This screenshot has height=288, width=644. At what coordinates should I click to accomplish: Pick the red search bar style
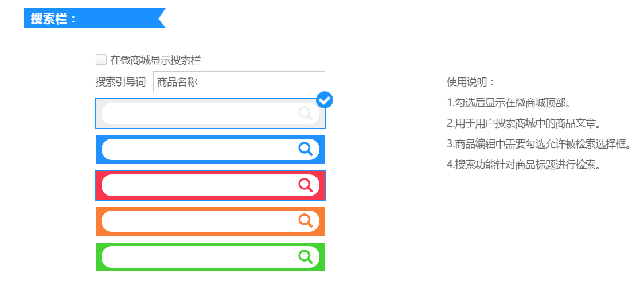pyautogui.click(x=201, y=185)
